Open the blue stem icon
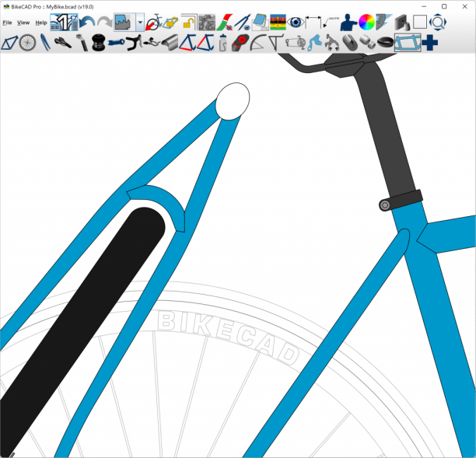Viewport: 476px width, 458px height. pyautogui.click(x=116, y=43)
